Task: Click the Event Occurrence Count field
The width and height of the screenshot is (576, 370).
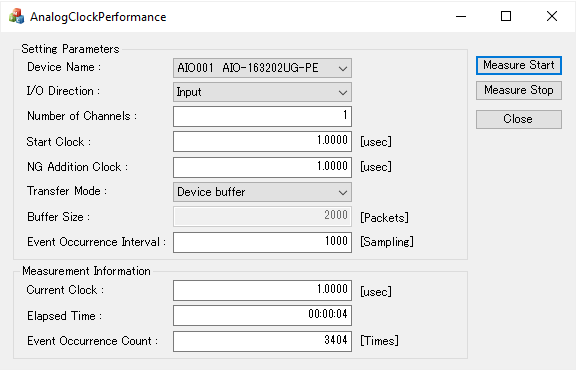Action: click(262, 341)
